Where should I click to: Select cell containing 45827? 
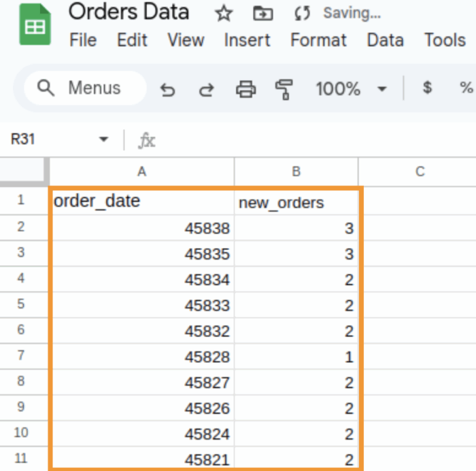coord(143,382)
